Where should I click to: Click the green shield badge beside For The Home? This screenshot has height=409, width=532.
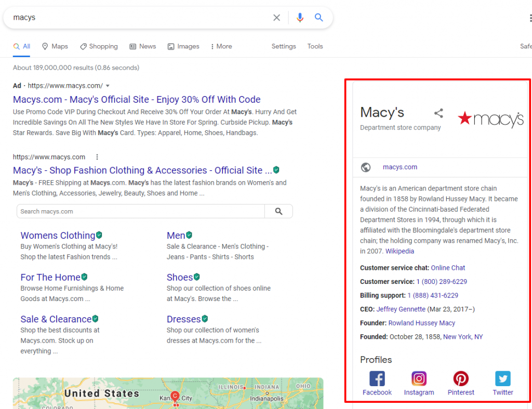(x=85, y=277)
